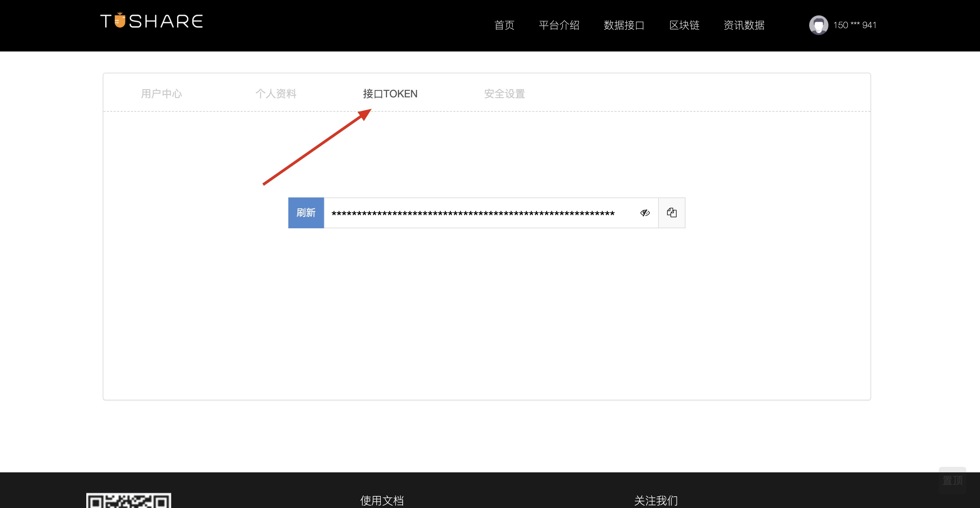The image size is (980, 508).
Task: Toggle token visibility with the eye icon
Action: 645,213
